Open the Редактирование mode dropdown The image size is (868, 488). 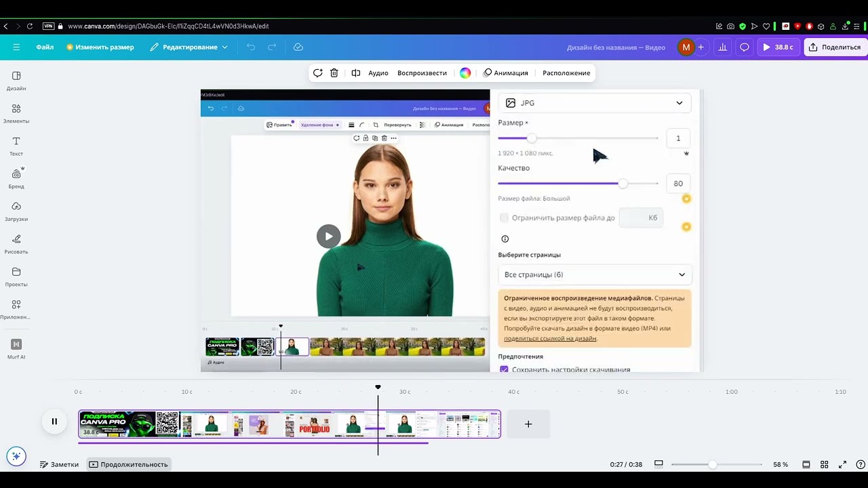click(189, 47)
